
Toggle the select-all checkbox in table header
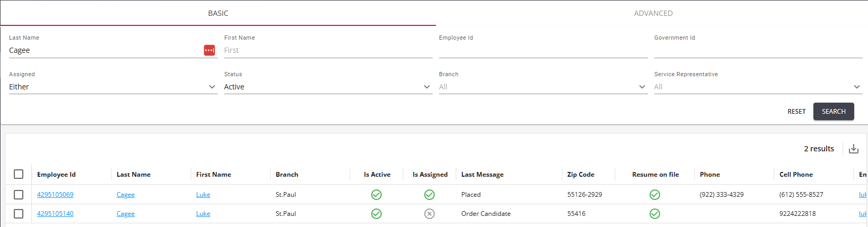(x=19, y=174)
